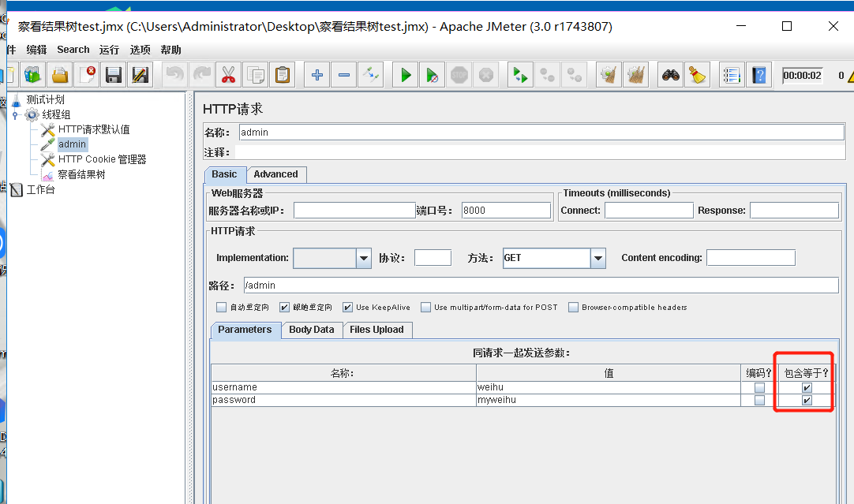The height and width of the screenshot is (504, 854).
Task: Click the 服务器名称或IP input field
Action: [x=354, y=211]
